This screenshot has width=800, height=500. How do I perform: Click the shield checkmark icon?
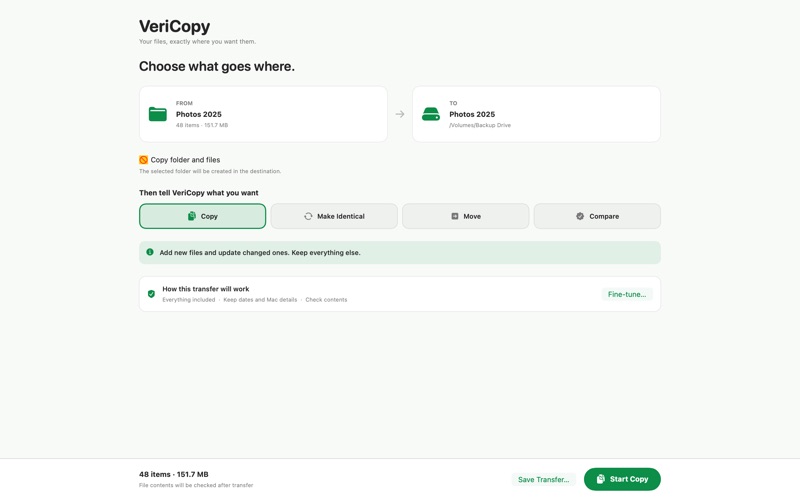[151, 294]
